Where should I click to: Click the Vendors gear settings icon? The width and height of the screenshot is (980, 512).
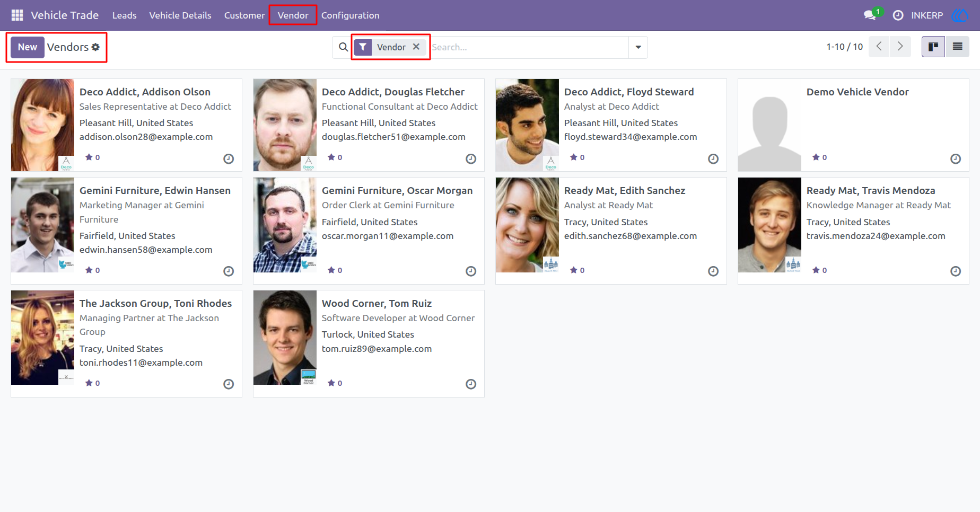[95, 47]
